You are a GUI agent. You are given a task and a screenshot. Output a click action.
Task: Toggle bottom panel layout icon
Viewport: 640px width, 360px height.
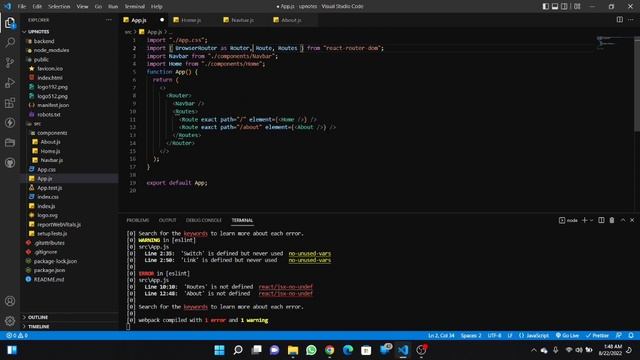[x=555, y=6]
